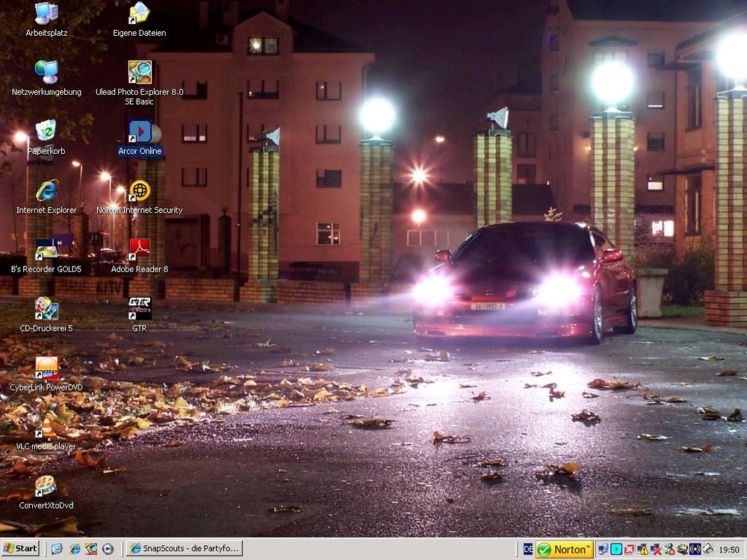The image size is (747, 560).
Task: Click the Start button
Action: [20, 548]
